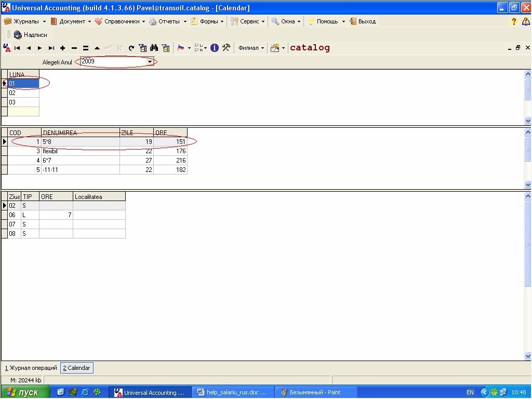
Task: Select month 02 in the LUNA list
Action: tap(23, 92)
